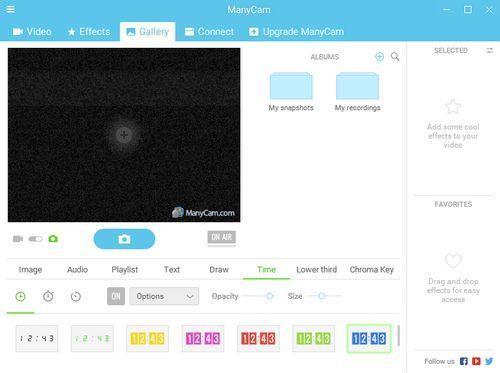Click the heart icon in Favorites panel
The width and height of the screenshot is (500, 373).
453,261
